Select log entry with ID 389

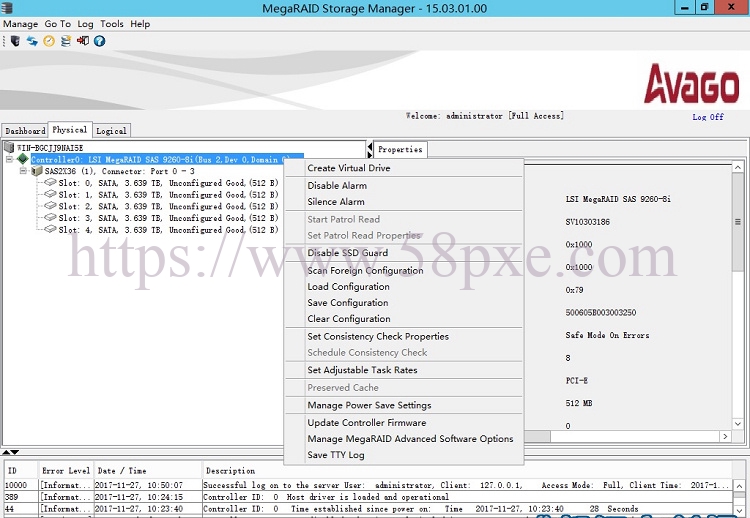tap(368, 497)
